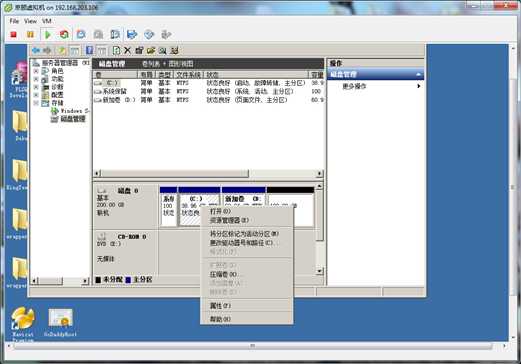This screenshot has height=364, width=521.
Task: Click the red Power Off VM icon
Action: pos(14,34)
